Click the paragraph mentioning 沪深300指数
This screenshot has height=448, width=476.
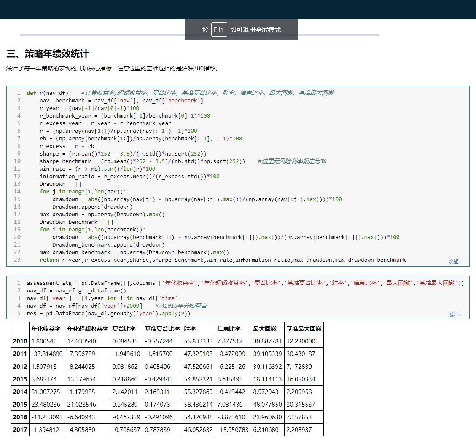pyautogui.click(x=113, y=68)
